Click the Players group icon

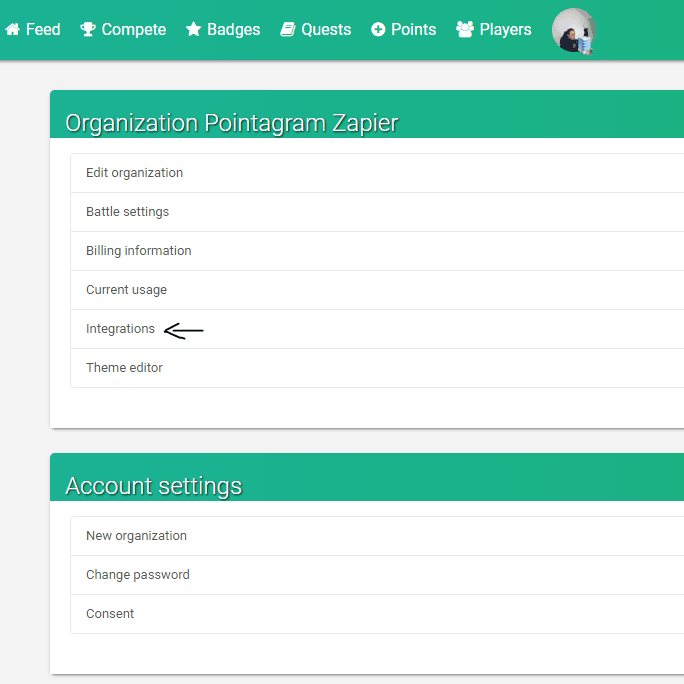pyautogui.click(x=465, y=29)
